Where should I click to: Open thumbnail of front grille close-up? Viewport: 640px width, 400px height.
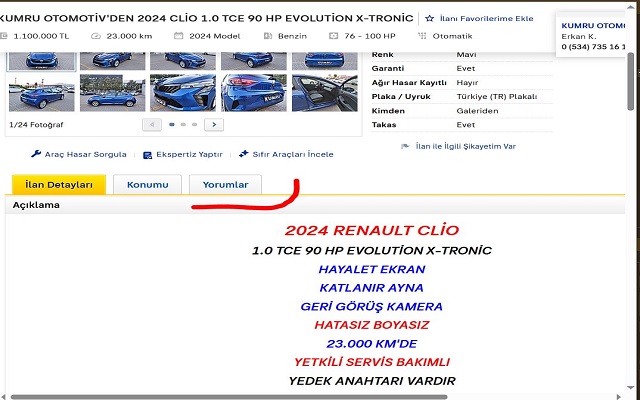coord(183,93)
